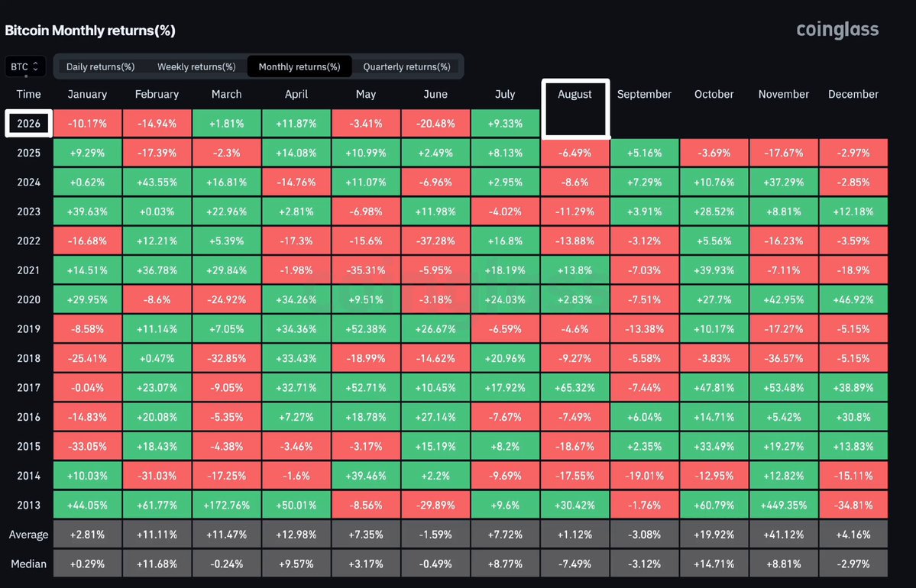
Task: Click the Median February value +11.68%
Action: (x=157, y=564)
